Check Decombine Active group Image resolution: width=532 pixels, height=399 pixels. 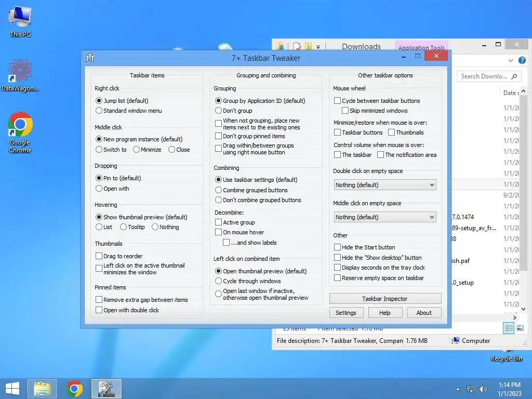(x=235, y=222)
